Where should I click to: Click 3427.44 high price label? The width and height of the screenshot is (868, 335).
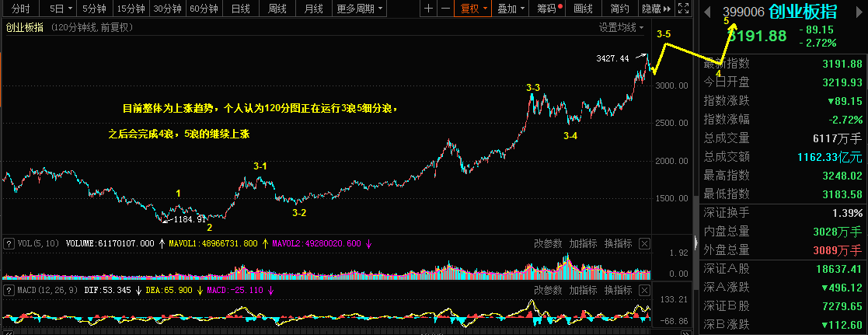613,58
